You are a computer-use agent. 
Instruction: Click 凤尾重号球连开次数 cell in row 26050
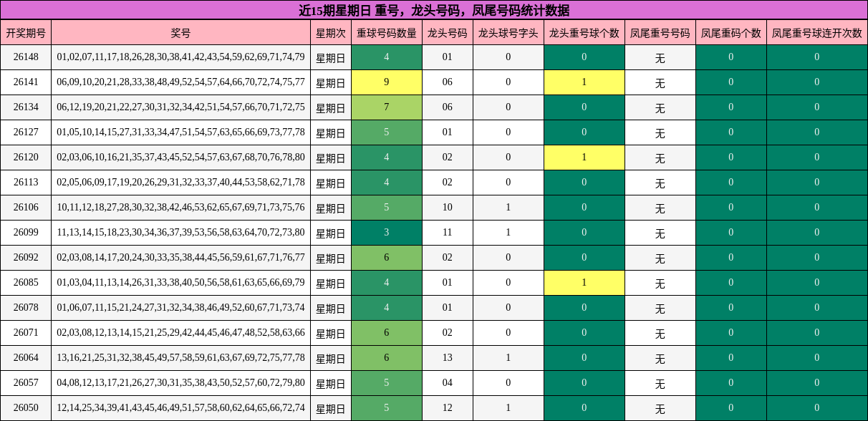click(817, 408)
